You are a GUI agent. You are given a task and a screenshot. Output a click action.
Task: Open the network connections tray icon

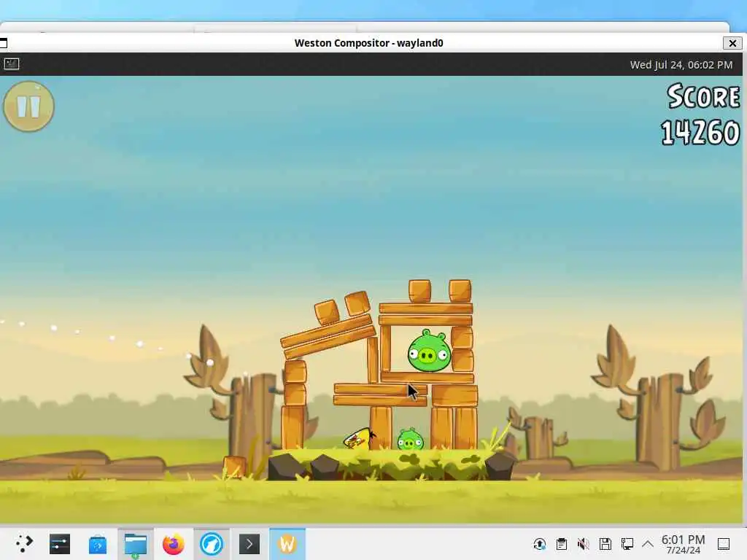(x=627, y=544)
